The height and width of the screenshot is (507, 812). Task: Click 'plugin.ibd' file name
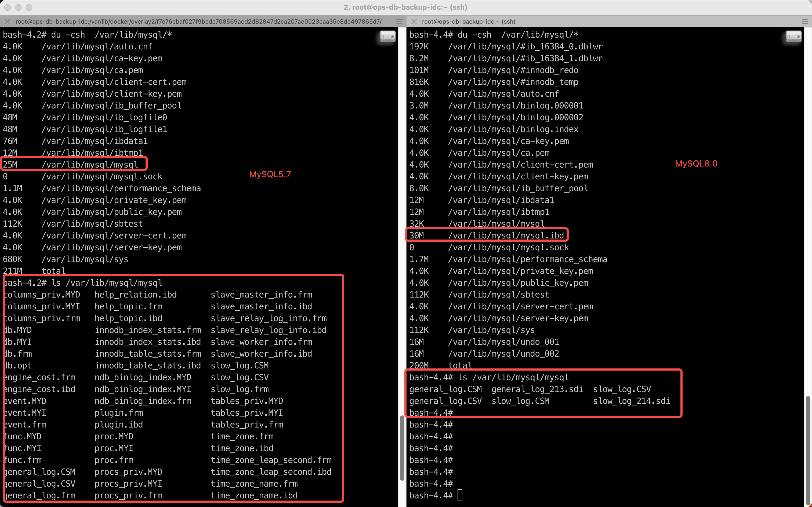click(x=119, y=425)
